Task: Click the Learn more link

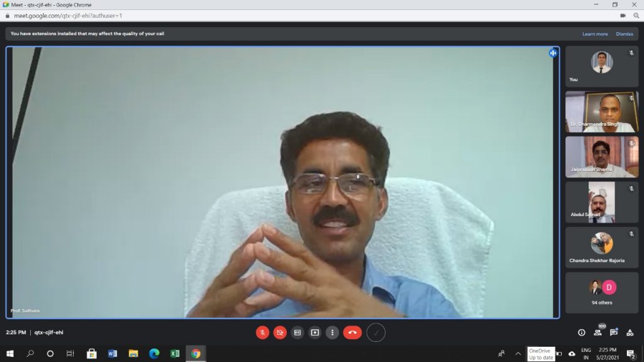Action: click(x=595, y=34)
